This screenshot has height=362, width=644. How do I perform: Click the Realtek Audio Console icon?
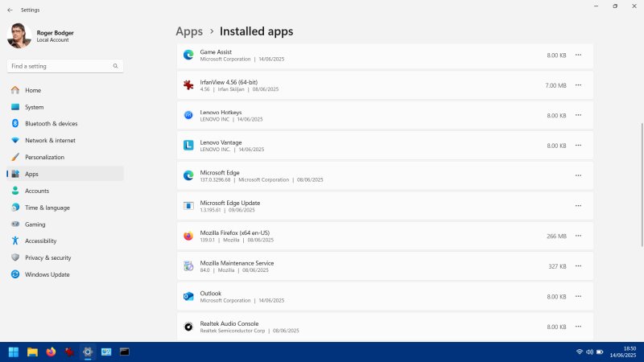click(x=188, y=327)
